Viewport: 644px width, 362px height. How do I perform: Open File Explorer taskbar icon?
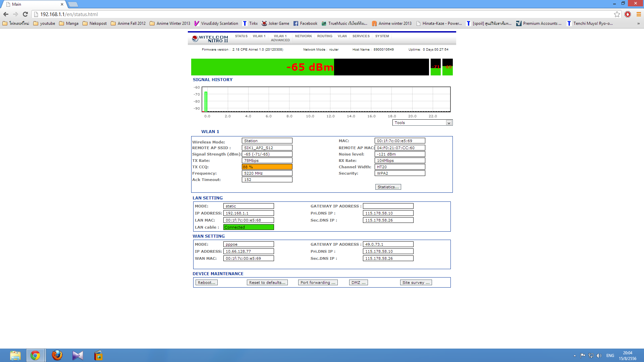15,355
